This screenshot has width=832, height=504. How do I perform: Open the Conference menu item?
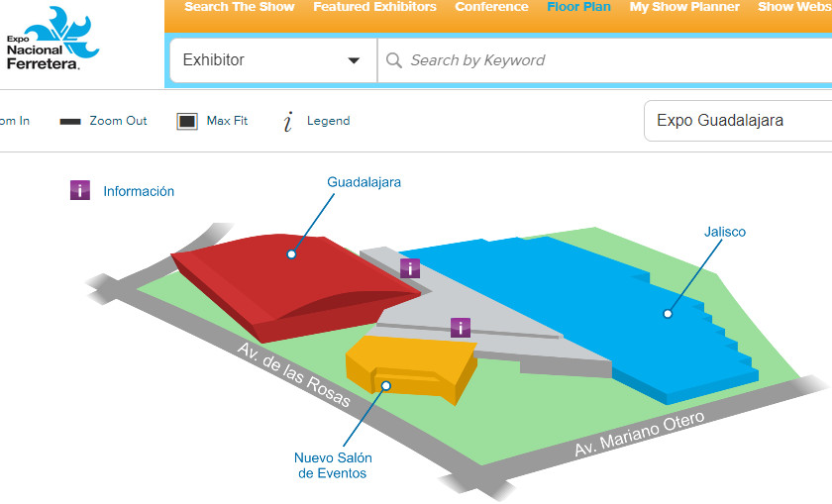tap(491, 7)
